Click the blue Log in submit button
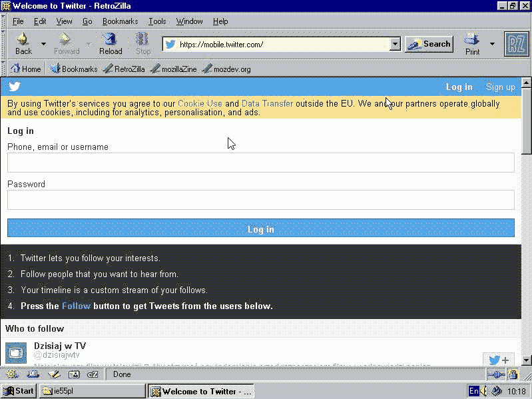This screenshot has width=532, height=399. 261,228
